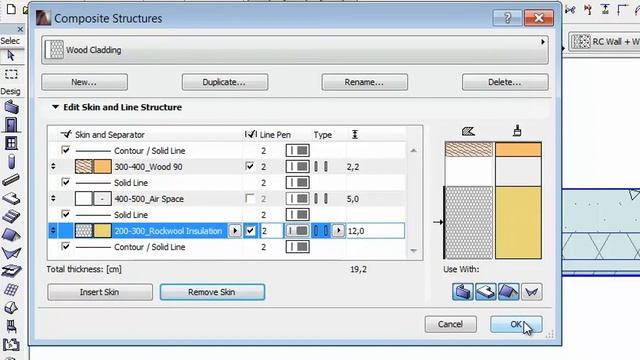This screenshot has width=640, height=360.
Task: Open skin type dropdown arrow in Rockwool row
Action: point(338,231)
